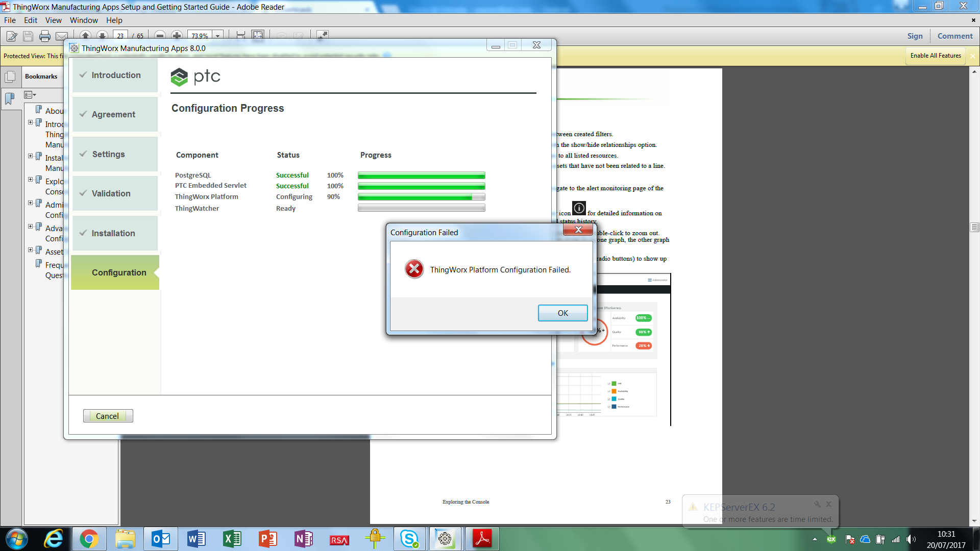Click the Email envelope icon in Adobe Reader
The height and width of the screenshot is (551, 980).
(x=62, y=36)
